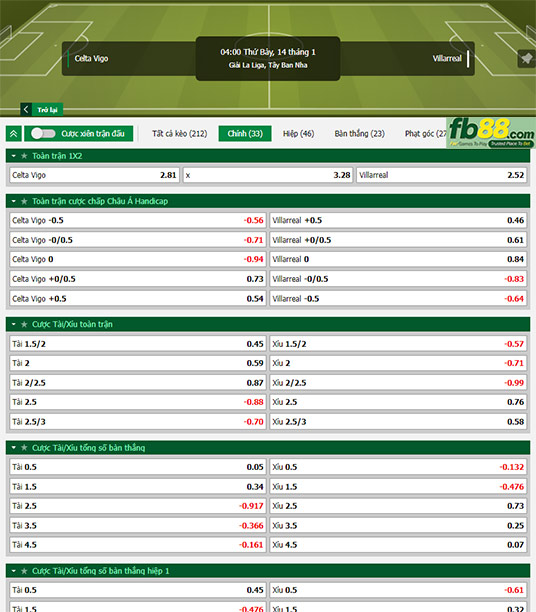Star the tổng số bàn thắng hiệp 1 section
The height and width of the screenshot is (612, 536).
coord(24,571)
